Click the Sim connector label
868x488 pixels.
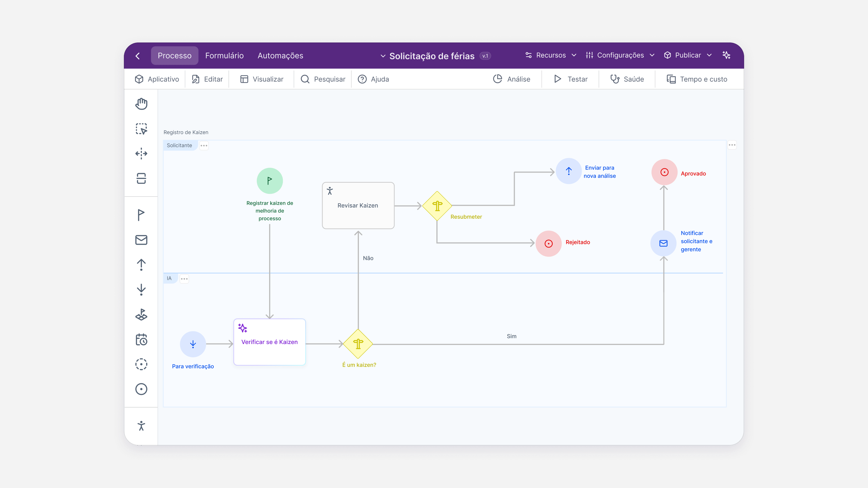point(511,336)
